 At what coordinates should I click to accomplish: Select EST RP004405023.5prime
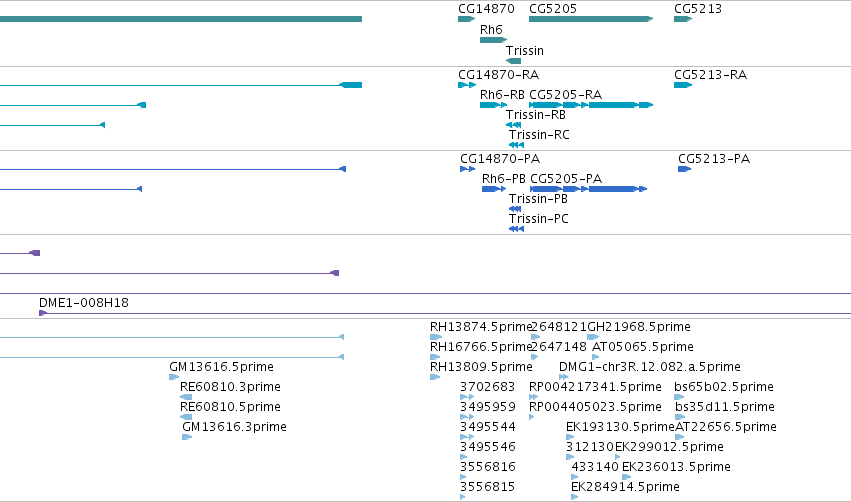pos(595,407)
